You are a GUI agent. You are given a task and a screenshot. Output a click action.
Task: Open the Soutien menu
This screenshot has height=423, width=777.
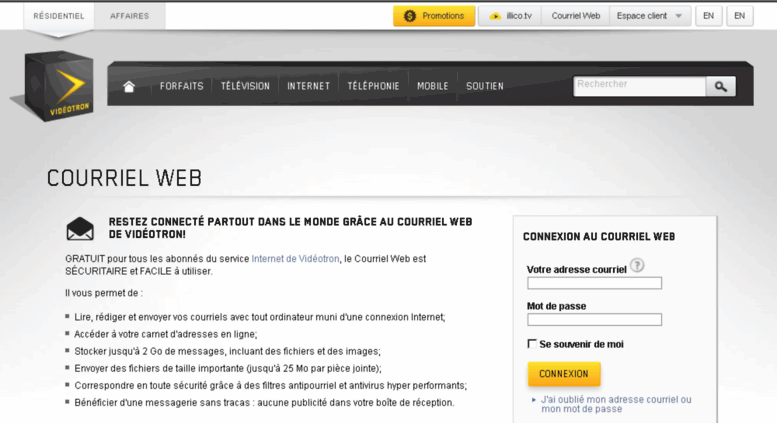485,86
